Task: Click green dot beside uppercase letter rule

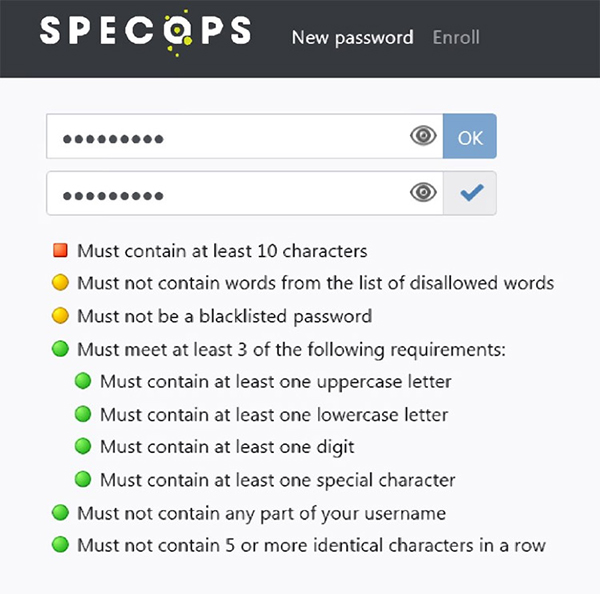Action: [x=83, y=381]
